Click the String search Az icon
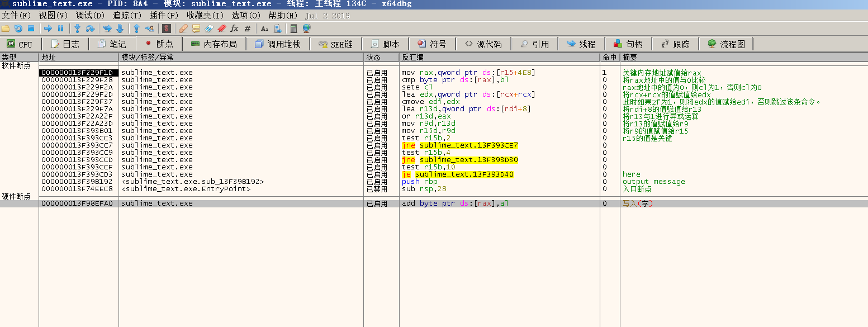The image size is (868, 327). pos(264,28)
